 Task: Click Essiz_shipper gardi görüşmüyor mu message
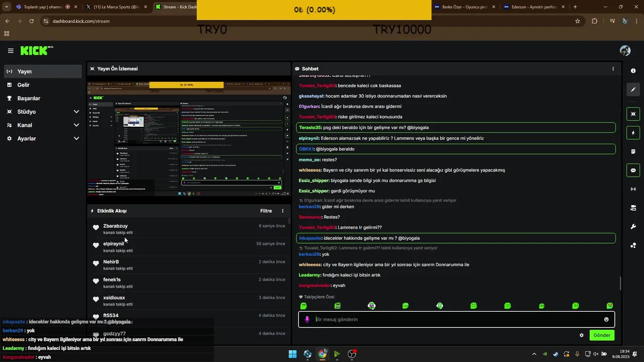337,191
